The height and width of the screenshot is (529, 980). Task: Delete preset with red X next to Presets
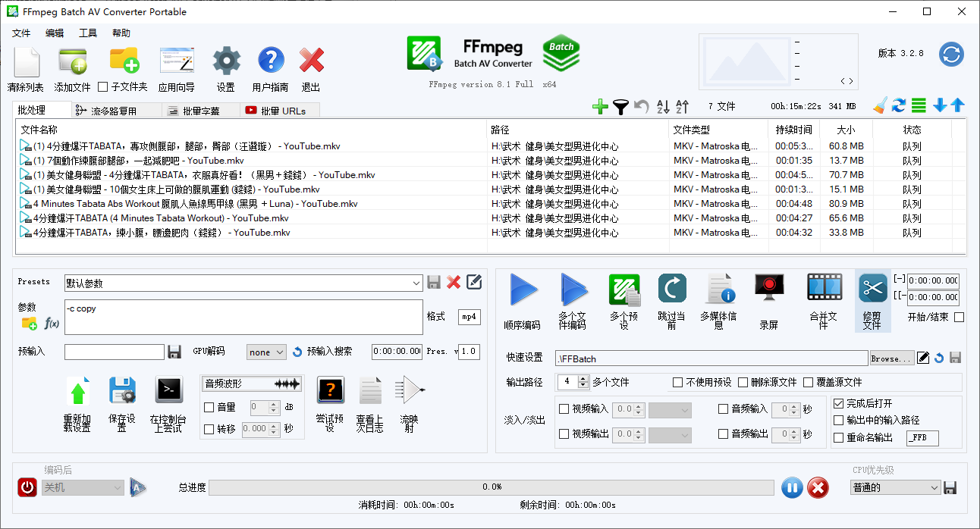454,283
